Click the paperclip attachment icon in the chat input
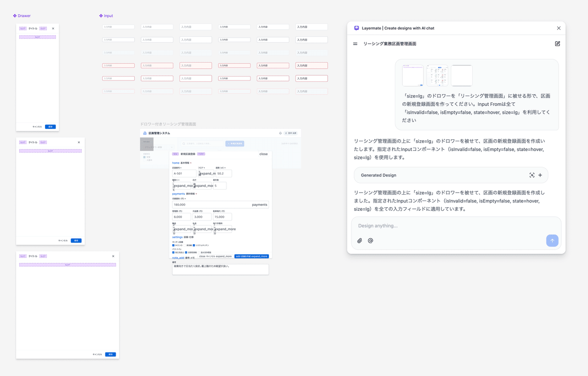 click(x=360, y=240)
